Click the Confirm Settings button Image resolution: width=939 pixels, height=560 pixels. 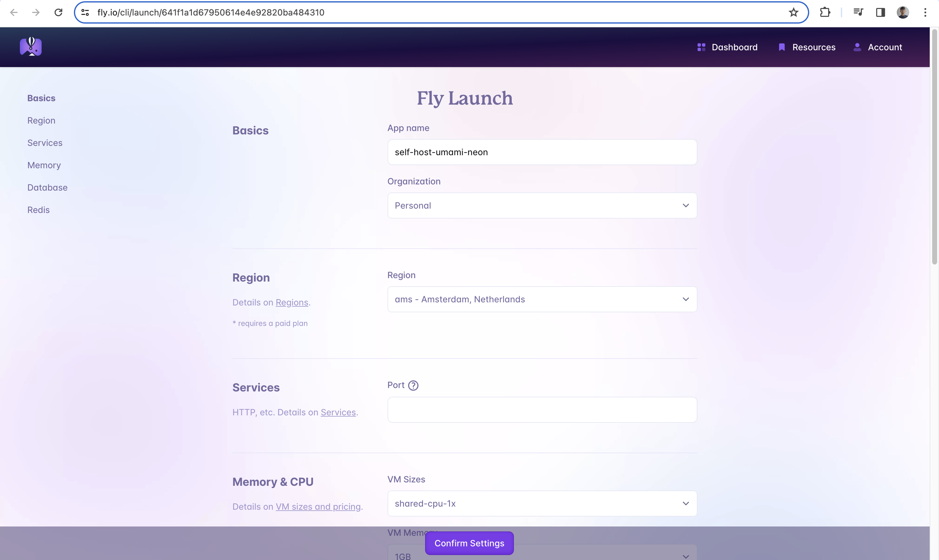click(x=469, y=544)
